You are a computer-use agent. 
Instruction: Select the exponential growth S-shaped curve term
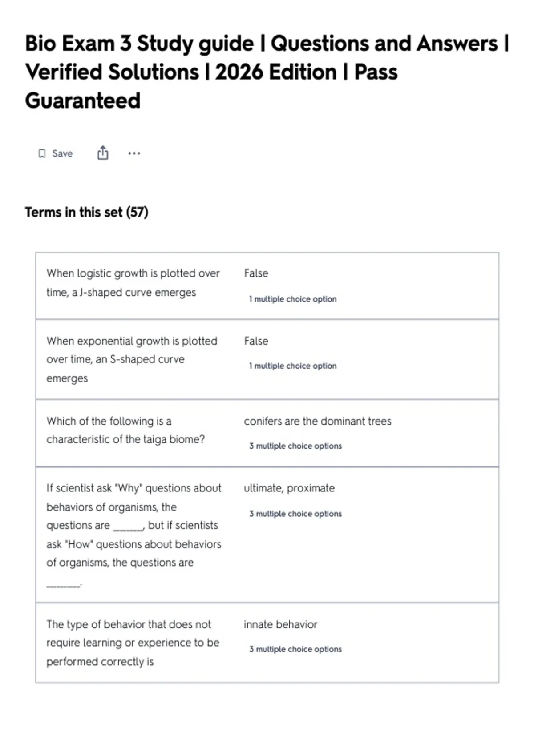pos(132,359)
